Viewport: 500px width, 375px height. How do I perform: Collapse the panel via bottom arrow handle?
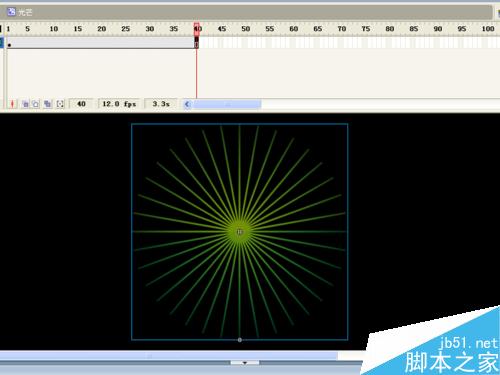(244, 363)
